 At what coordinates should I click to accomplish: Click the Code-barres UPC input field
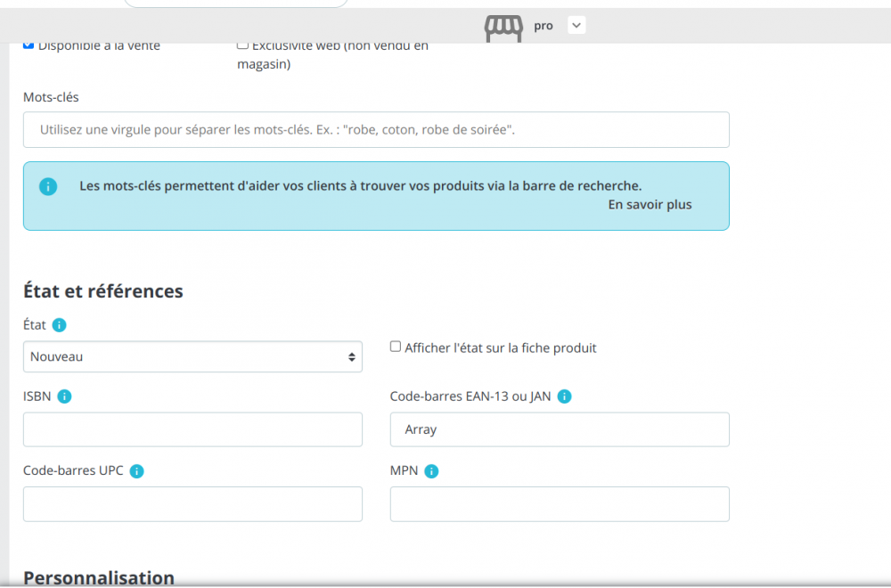[192, 503]
